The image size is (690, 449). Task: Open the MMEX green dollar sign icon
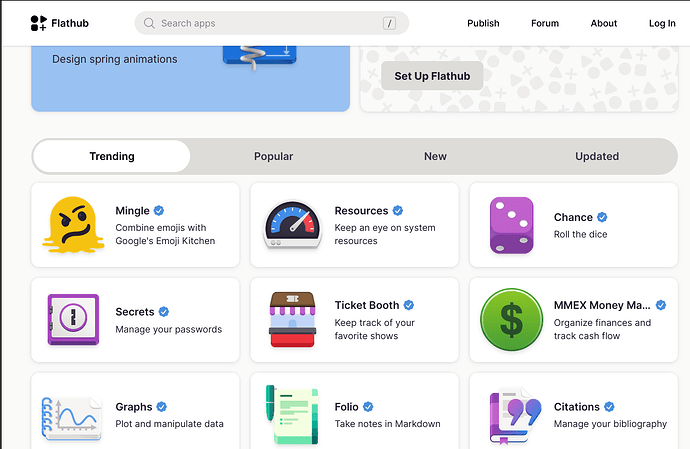(512, 320)
